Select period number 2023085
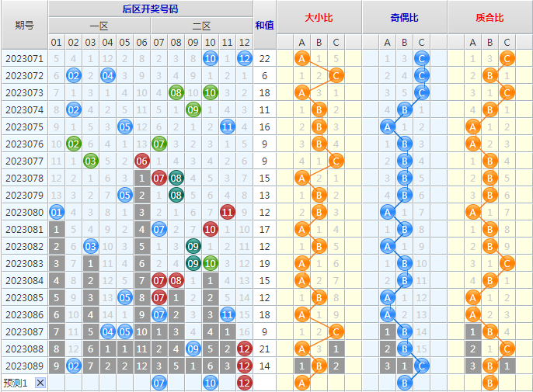 25,297
